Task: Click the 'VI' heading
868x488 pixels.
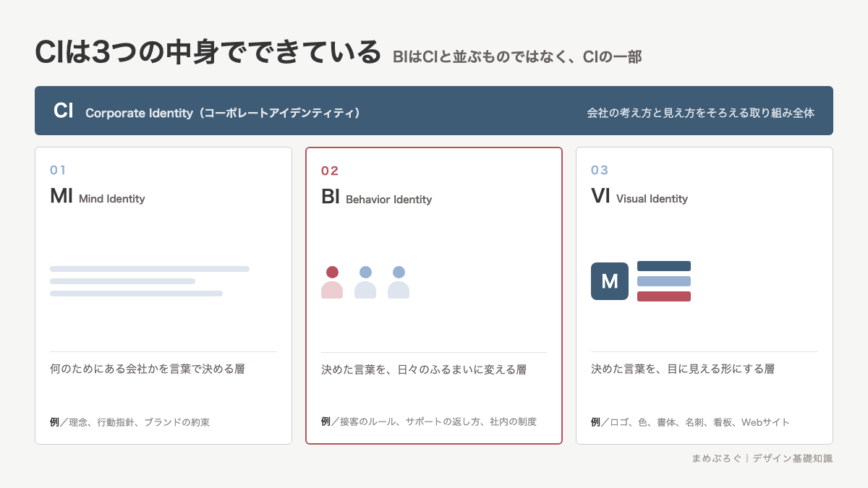Action: pyautogui.click(x=601, y=197)
